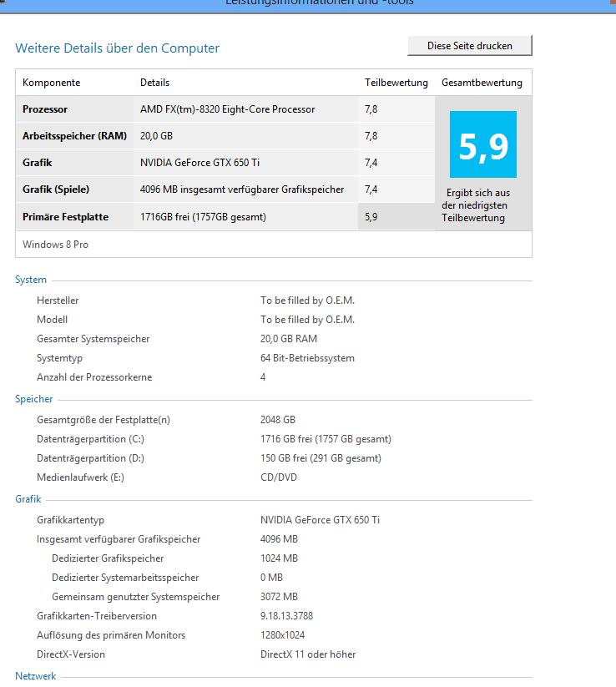Select "Auflösung des primären Monitors" label
The height and width of the screenshot is (687, 616).
(111, 635)
